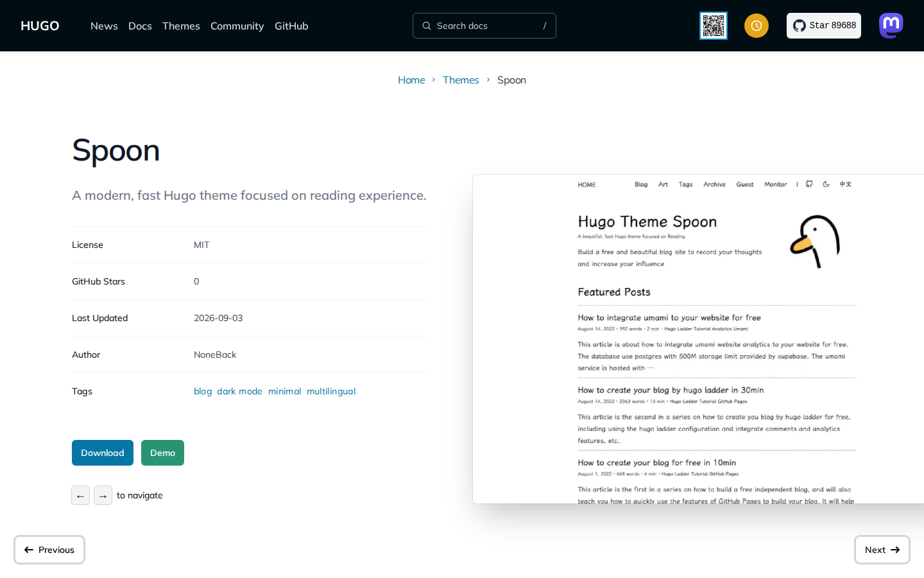The width and height of the screenshot is (924, 578).
Task: Click the green Demo button
Action: [162, 453]
